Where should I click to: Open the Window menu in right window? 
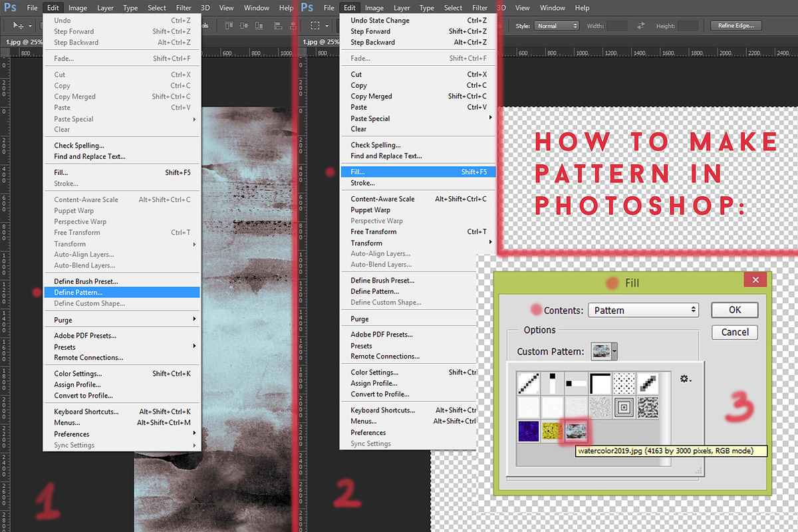point(553,8)
